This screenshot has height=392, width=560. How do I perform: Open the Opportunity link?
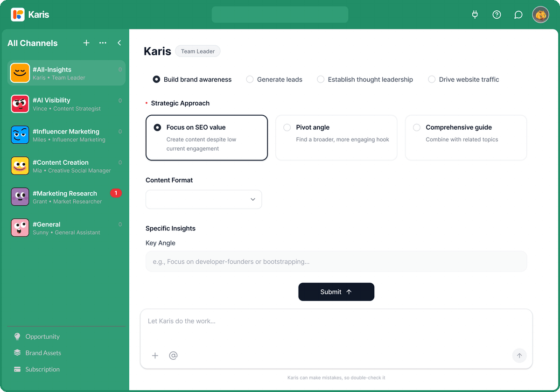point(42,336)
